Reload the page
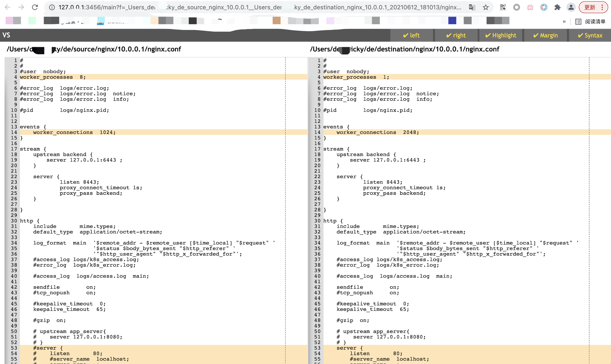Screen dimensions: 611x364 pyautogui.click(x=35, y=7)
